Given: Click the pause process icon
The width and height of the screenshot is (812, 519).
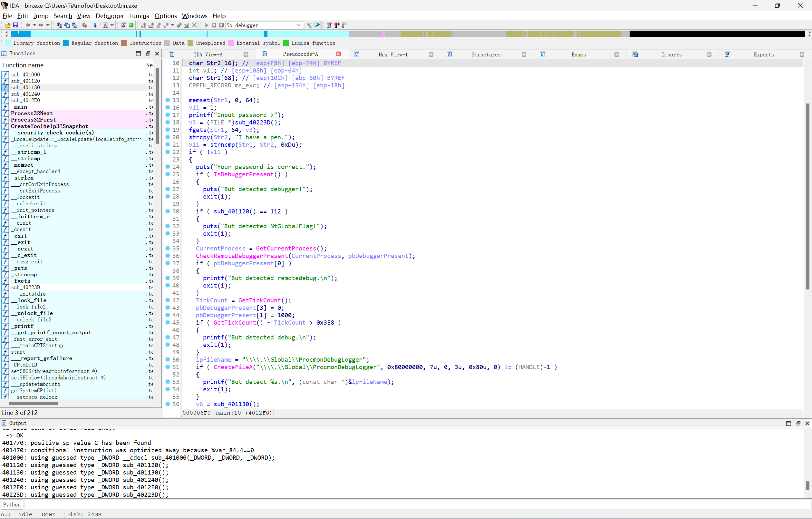Looking at the screenshot, I should [214, 25].
